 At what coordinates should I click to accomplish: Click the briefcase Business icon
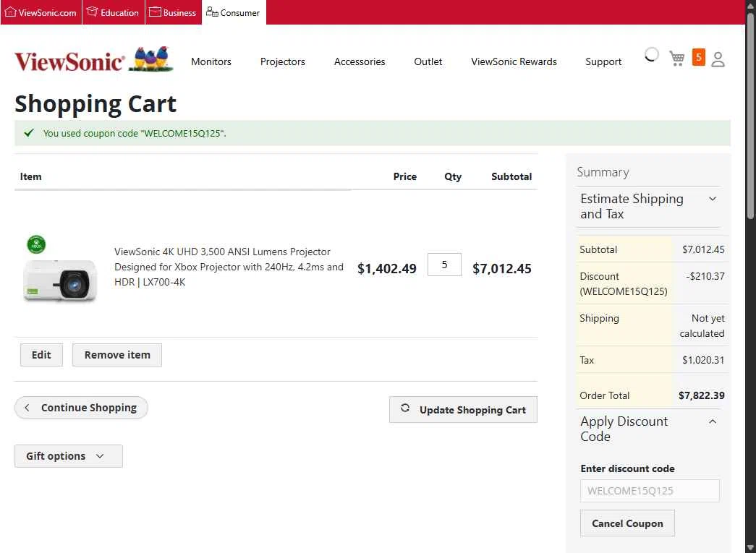[155, 12]
